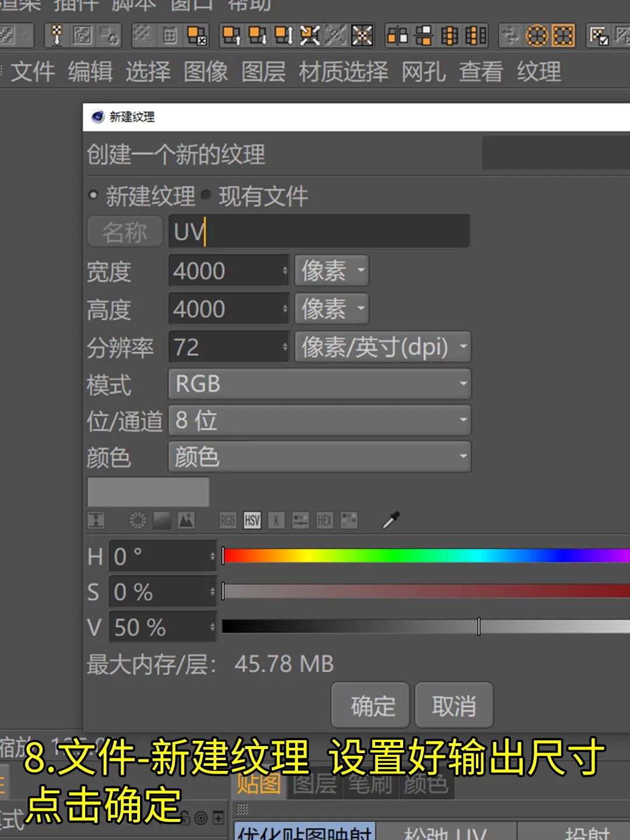
Task: Click the K grayscale mode icon
Action: pos(276,520)
